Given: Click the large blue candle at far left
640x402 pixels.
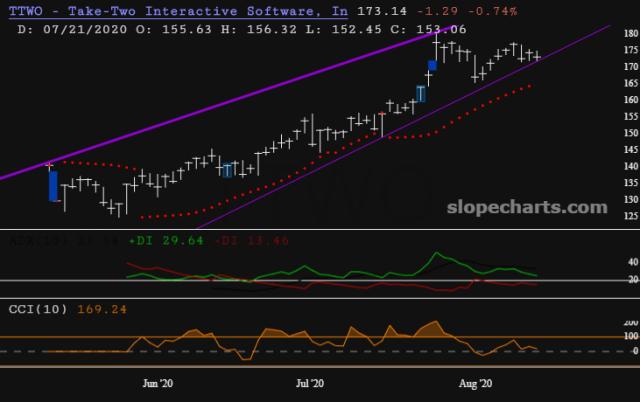Looking at the screenshot, I should (x=53, y=184).
